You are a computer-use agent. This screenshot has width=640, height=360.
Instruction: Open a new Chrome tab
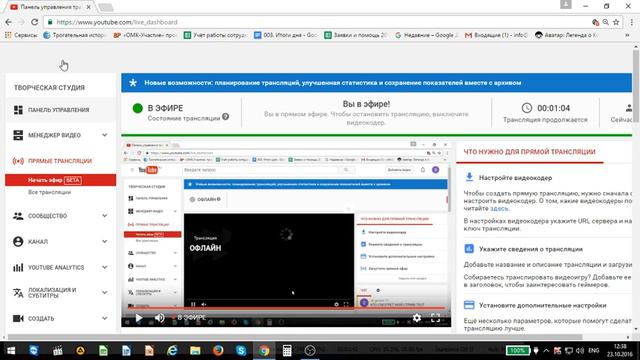tap(106, 7)
